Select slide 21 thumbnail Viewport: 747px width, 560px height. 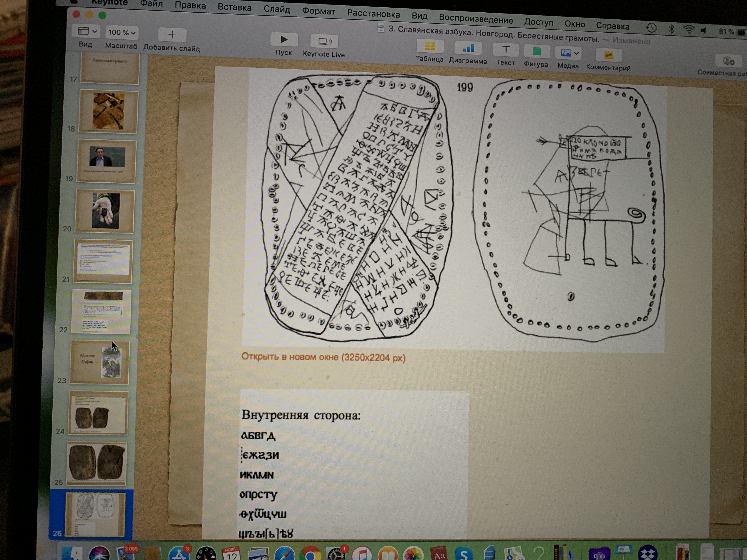click(103, 261)
